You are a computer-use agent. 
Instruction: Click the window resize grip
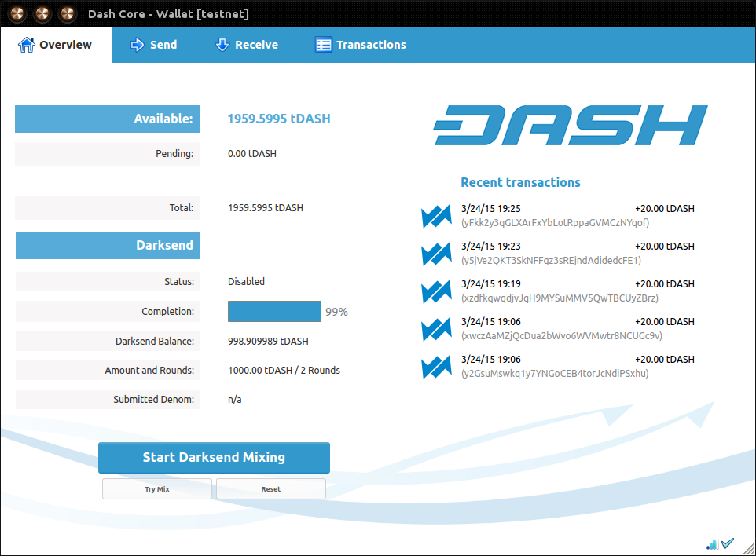coord(749,549)
